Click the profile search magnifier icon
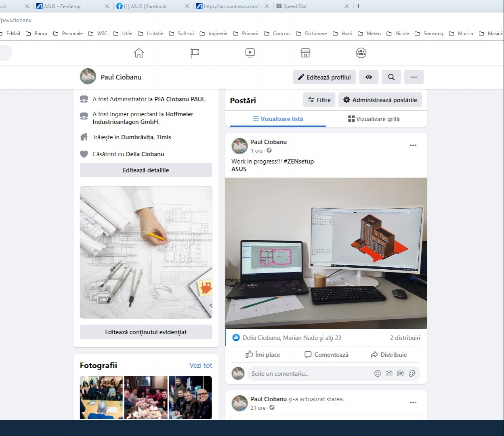 click(x=391, y=77)
